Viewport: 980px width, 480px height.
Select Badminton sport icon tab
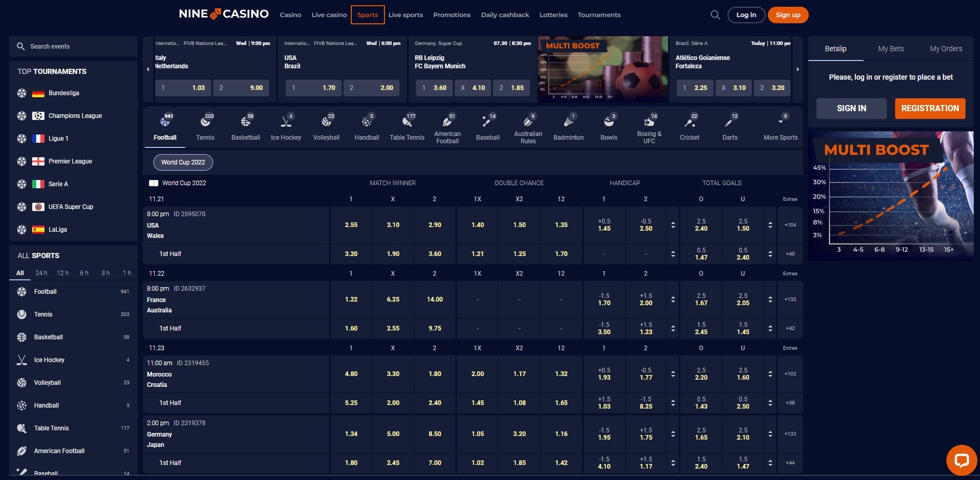click(569, 127)
